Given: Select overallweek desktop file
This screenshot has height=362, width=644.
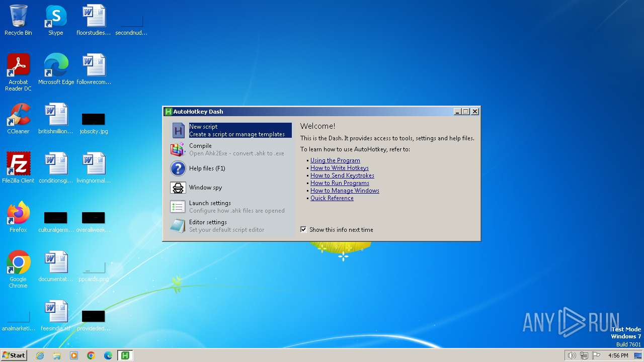Looking at the screenshot, I should pyautogui.click(x=94, y=218).
